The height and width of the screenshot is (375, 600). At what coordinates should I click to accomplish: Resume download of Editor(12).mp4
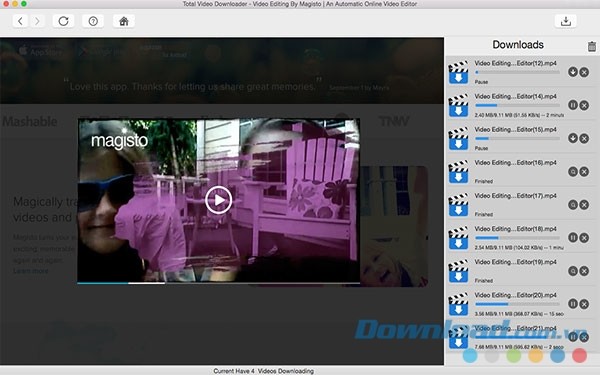573,72
